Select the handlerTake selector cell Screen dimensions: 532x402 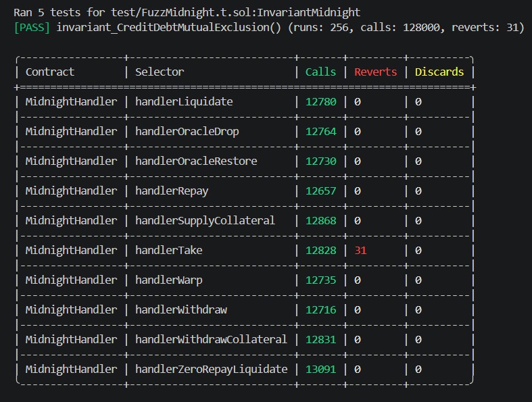[x=168, y=251]
